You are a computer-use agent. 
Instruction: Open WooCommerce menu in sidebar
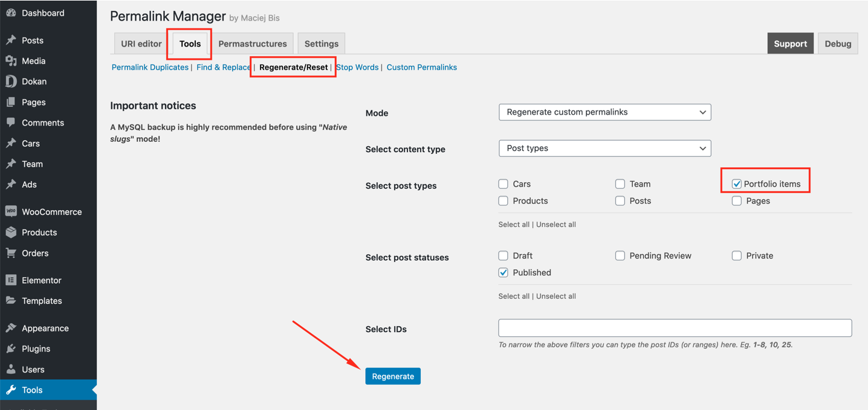pos(48,212)
